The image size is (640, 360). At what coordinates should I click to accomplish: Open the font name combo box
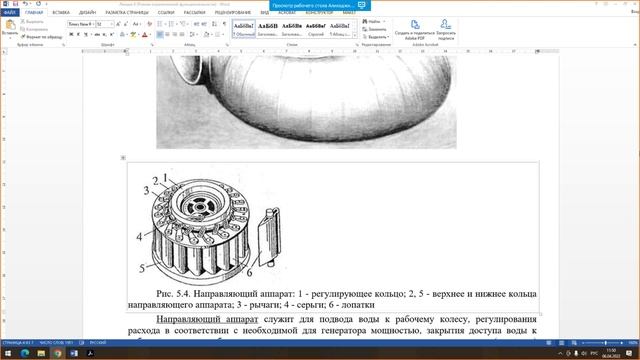pos(81,24)
